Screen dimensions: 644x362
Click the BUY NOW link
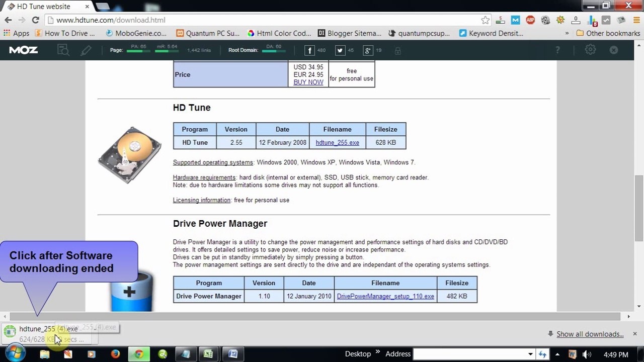point(308,82)
